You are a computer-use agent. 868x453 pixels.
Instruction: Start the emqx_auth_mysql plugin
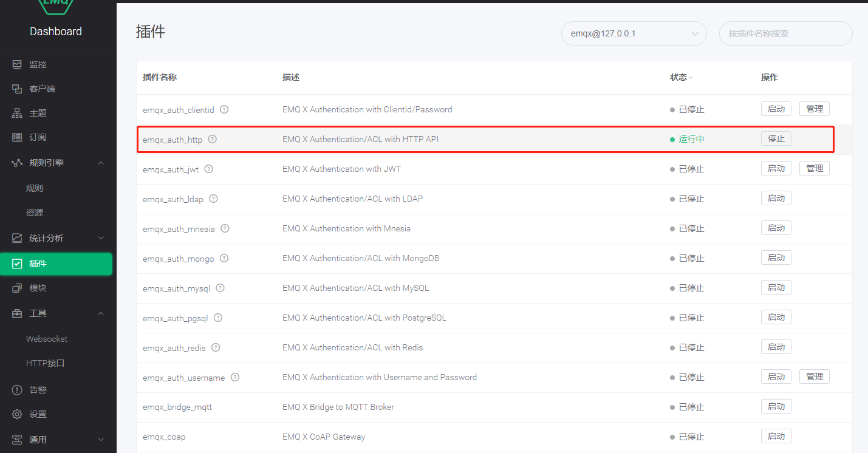(776, 287)
